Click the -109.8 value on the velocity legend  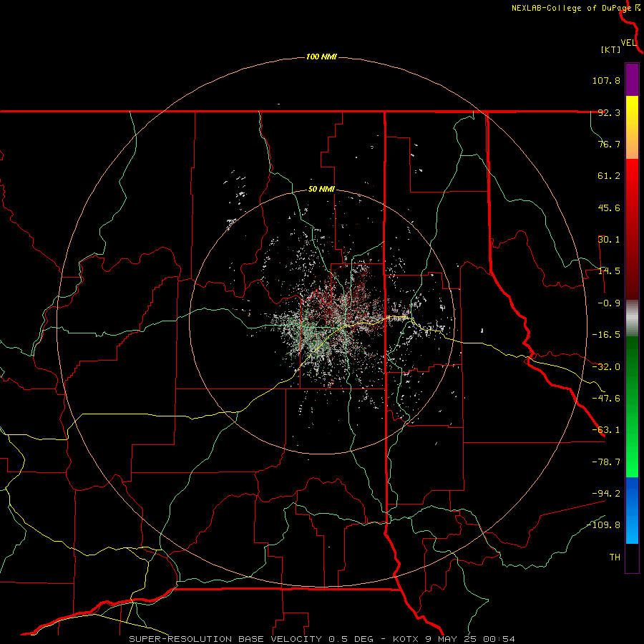(604, 525)
